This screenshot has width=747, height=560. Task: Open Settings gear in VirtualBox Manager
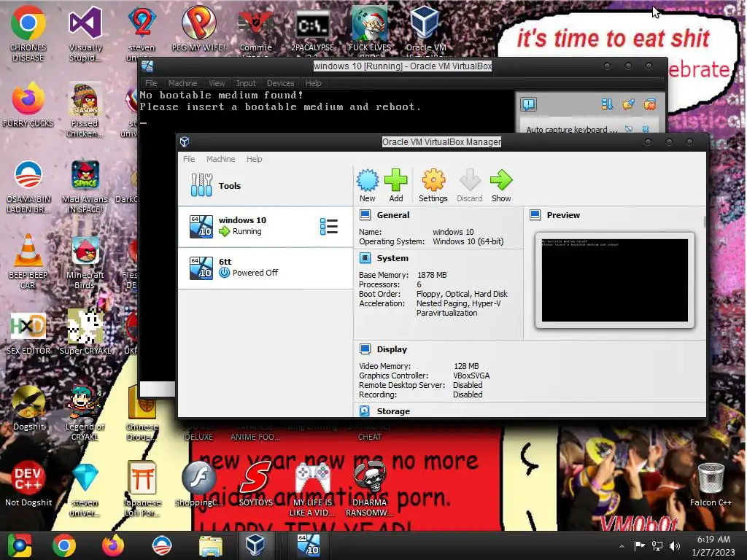(x=433, y=185)
